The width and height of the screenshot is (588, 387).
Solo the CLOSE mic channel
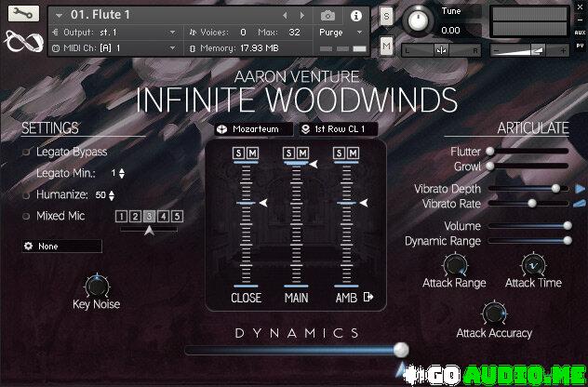coord(241,153)
